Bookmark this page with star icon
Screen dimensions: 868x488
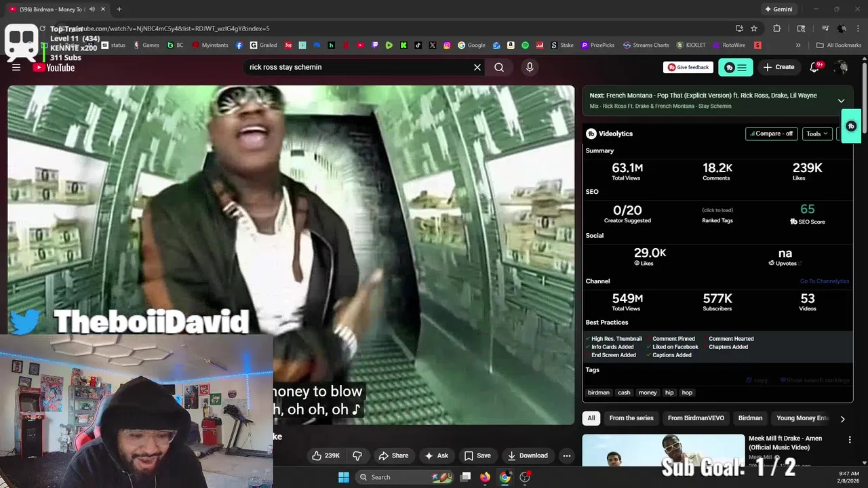tap(754, 28)
